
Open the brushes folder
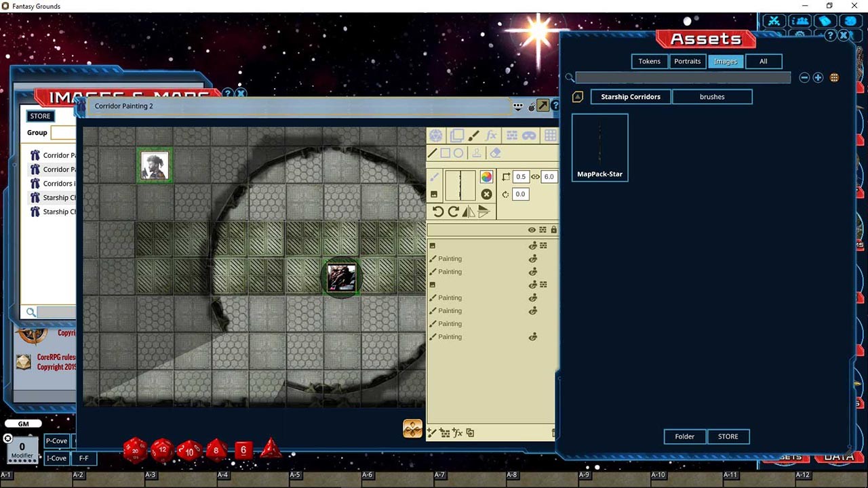712,97
